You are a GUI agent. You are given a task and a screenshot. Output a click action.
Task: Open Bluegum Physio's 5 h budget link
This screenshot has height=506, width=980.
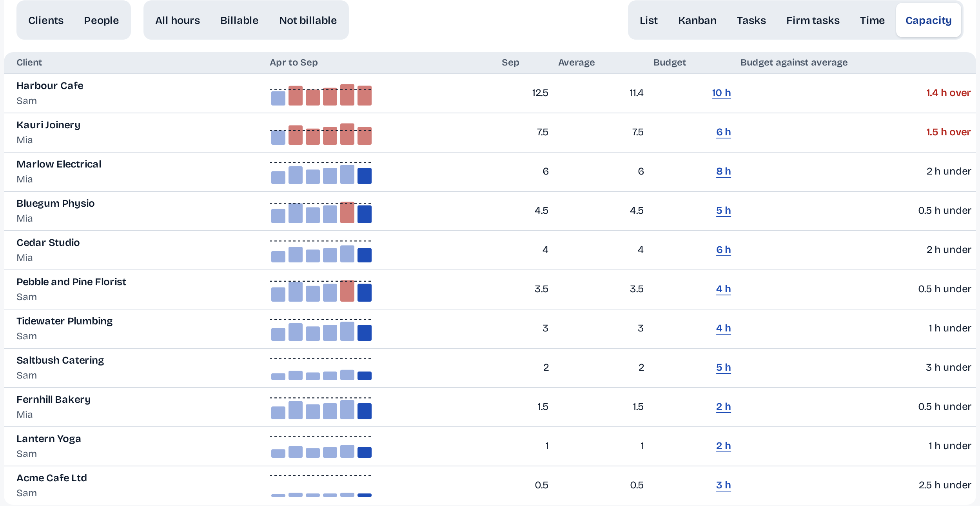[723, 211]
